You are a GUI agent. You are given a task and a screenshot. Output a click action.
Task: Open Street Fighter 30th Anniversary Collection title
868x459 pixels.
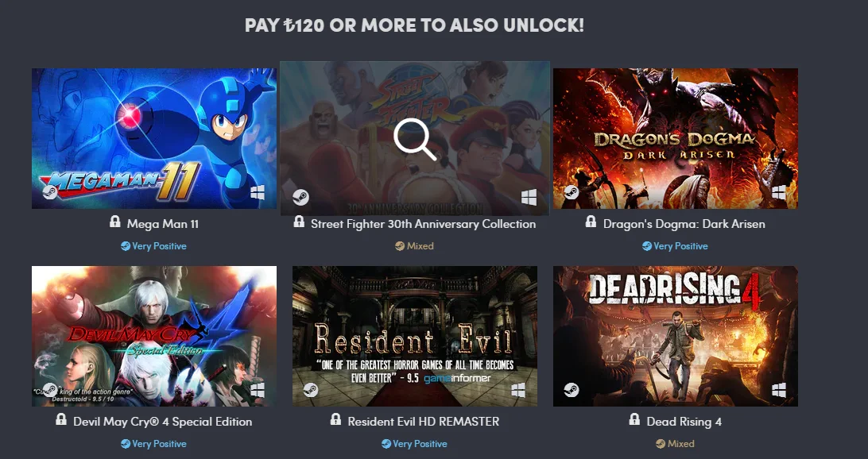coord(423,224)
